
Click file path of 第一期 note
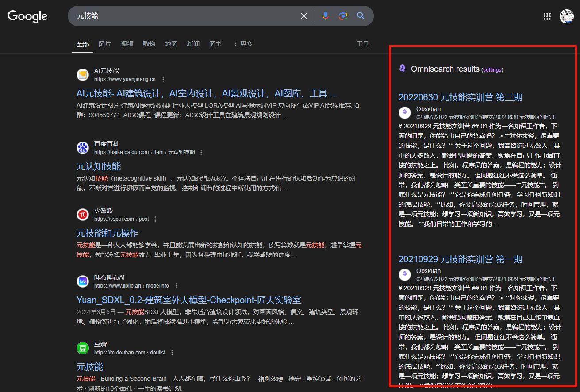click(485, 279)
